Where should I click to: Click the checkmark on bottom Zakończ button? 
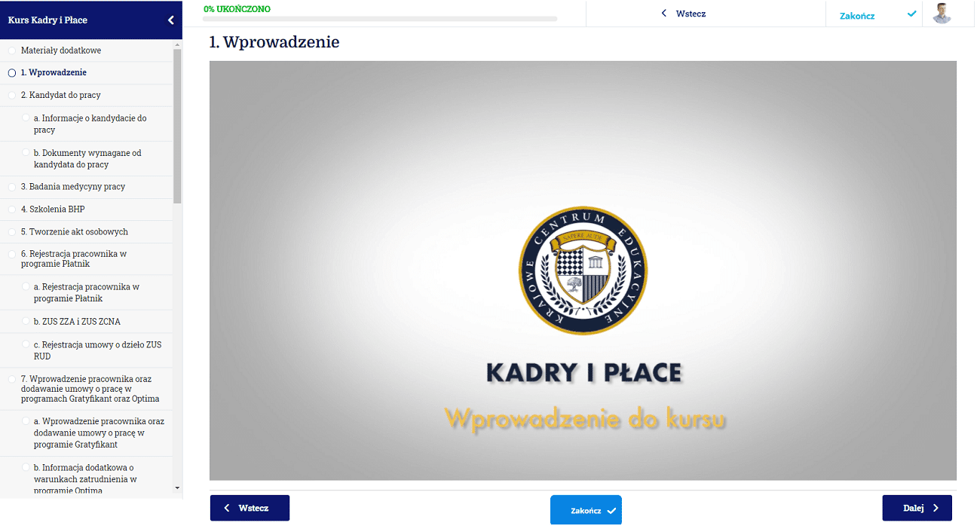(611, 511)
